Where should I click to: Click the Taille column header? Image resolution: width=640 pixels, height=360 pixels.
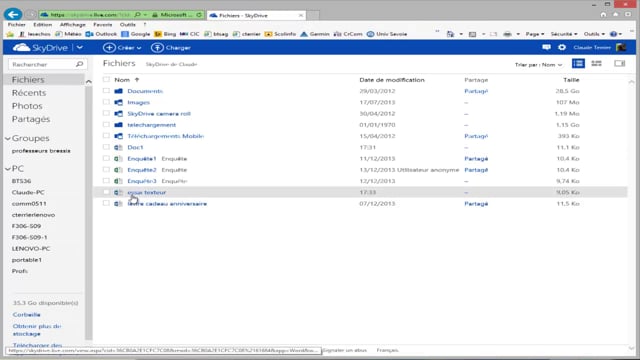pyautogui.click(x=571, y=80)
